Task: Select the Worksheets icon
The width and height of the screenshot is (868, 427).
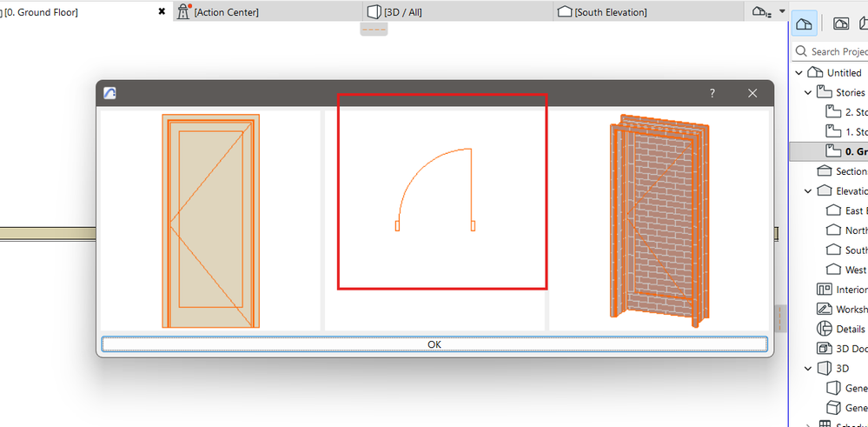Action: tap(825, 309)
